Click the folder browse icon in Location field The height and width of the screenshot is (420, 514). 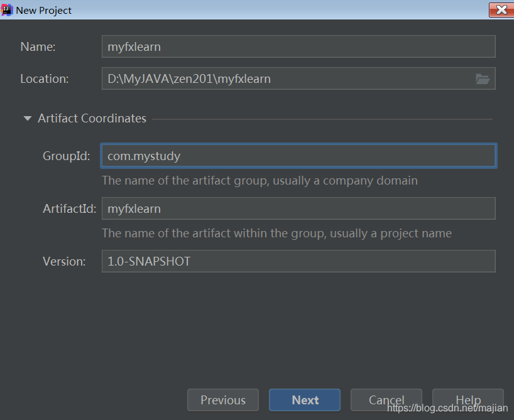(x=483, y=78)
